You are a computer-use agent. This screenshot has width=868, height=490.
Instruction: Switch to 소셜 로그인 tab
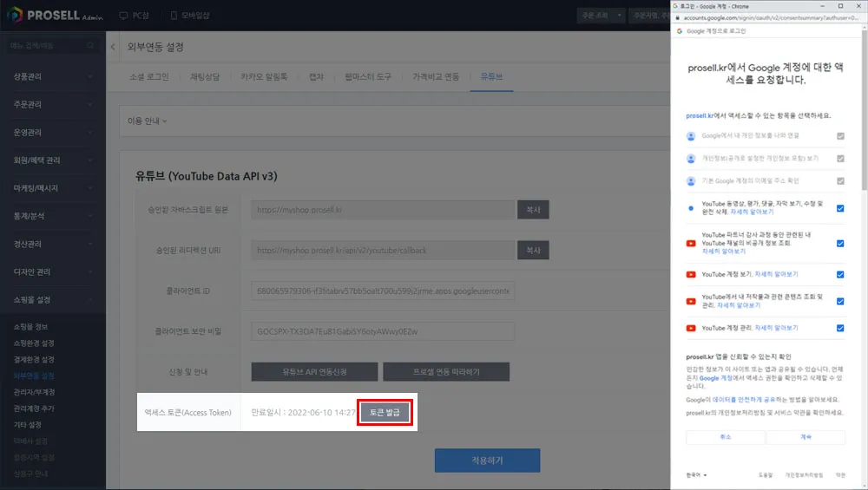click(149, 77)
